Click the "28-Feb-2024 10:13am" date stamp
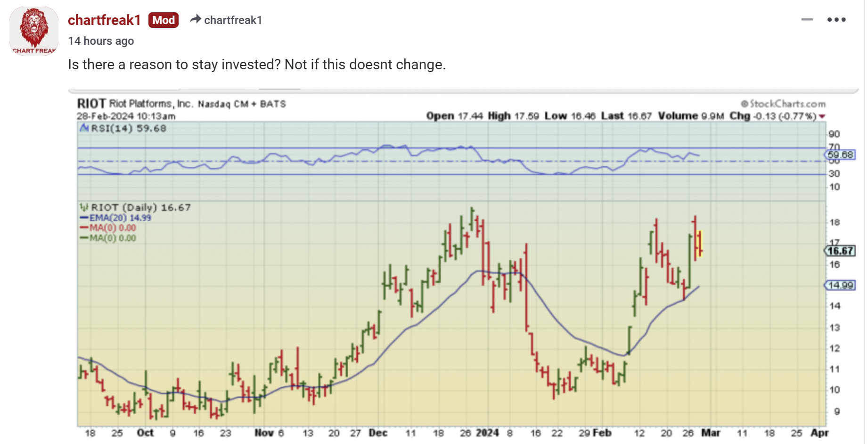Image resolution: width=868 pixels, height=444 pixels. tap(126, 116)
